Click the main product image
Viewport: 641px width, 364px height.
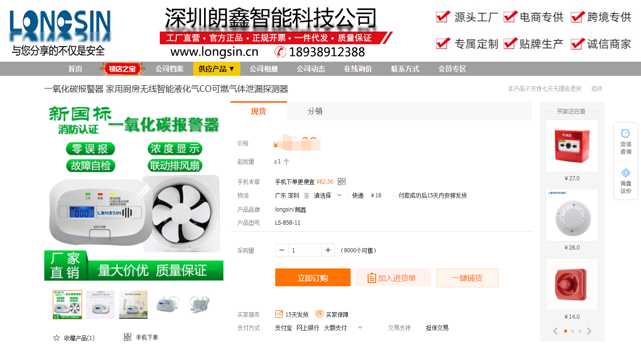134,191
